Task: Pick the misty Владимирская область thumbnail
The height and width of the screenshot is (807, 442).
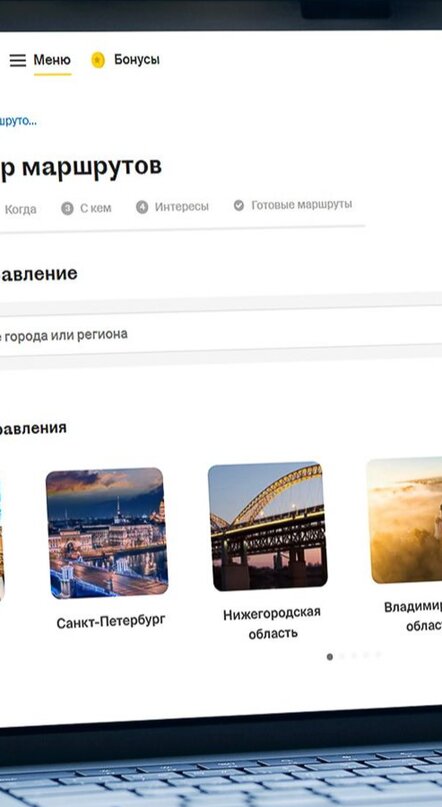Action: tap(404, 520)
